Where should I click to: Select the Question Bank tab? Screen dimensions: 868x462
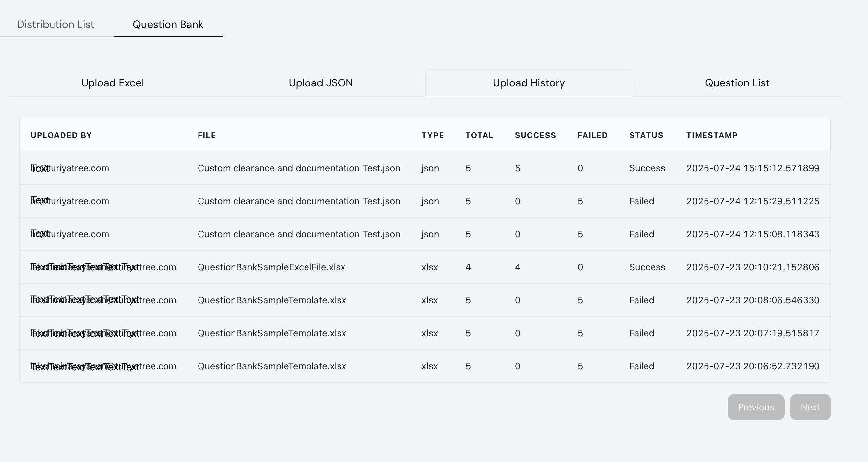[x=168, y=24]
